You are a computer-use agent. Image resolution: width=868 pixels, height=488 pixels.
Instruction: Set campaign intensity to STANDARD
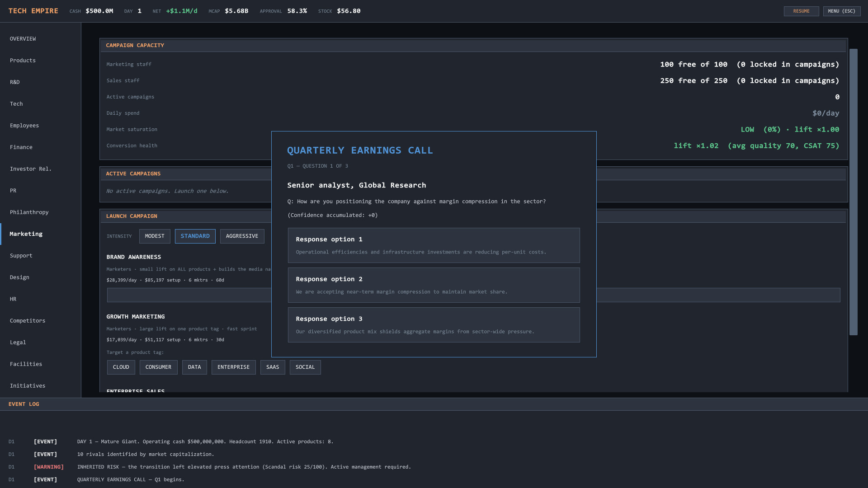(195, 236)
